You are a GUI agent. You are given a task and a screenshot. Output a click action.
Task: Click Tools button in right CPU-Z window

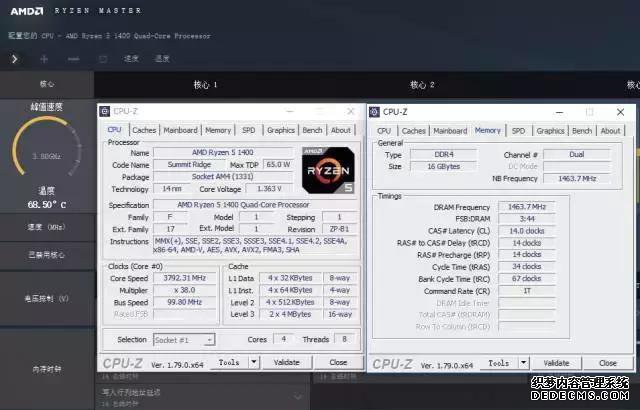point(499,363)
